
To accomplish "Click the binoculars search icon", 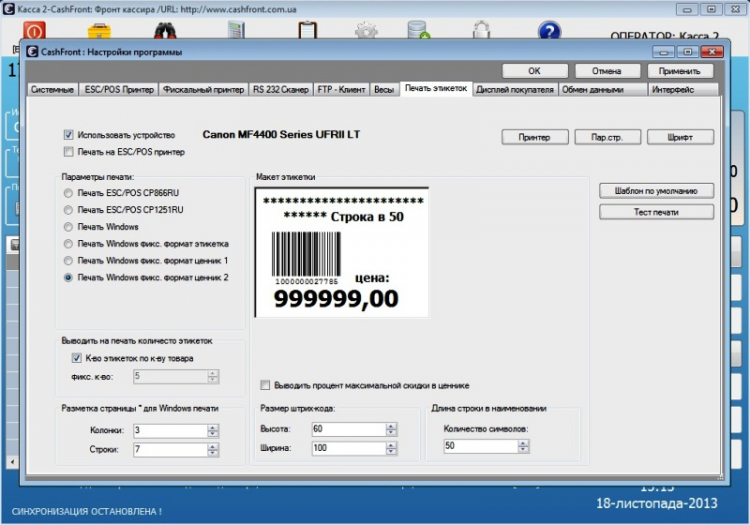I will (x=165, y=31).
